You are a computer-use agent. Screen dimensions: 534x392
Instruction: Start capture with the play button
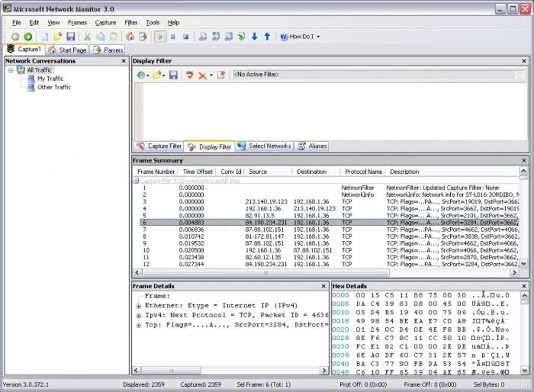[161, 37]
